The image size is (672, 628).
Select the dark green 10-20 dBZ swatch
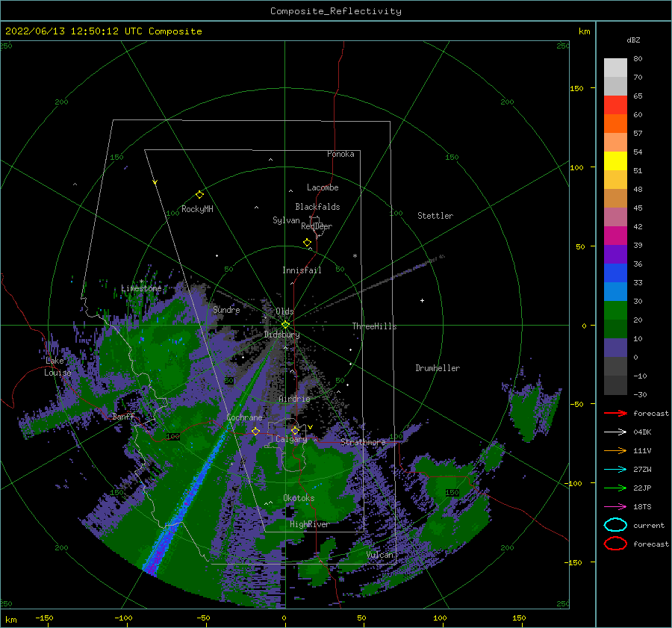click(x=615, y=329)
